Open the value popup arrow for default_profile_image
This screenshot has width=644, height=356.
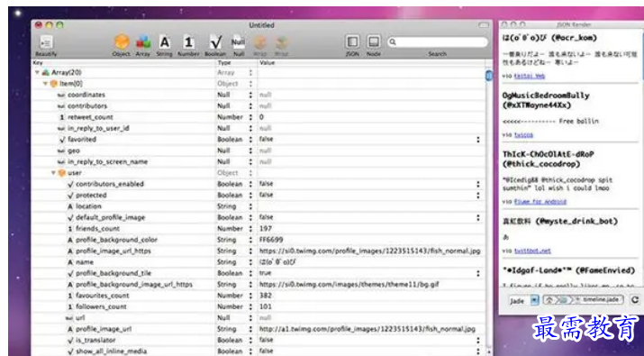point(478,217)
